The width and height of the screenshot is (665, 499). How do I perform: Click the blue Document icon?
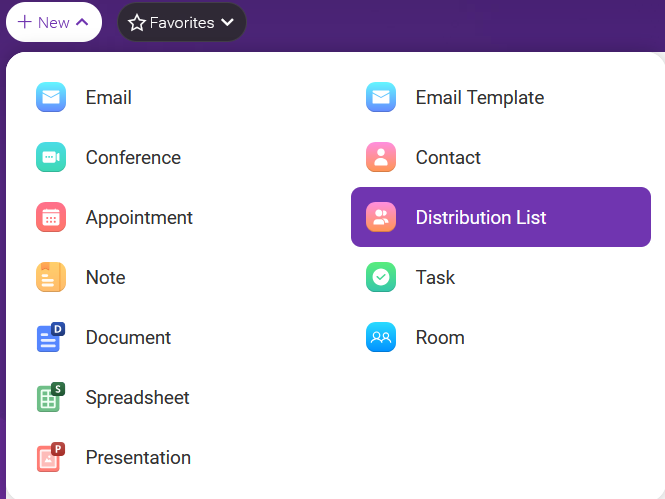(51, 337)
